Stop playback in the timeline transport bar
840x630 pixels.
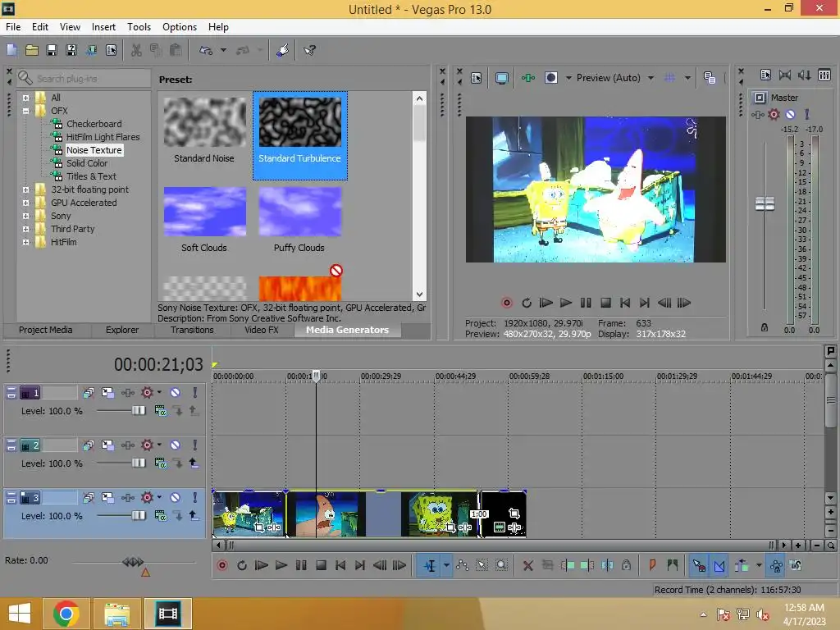[x=321, y=565]
